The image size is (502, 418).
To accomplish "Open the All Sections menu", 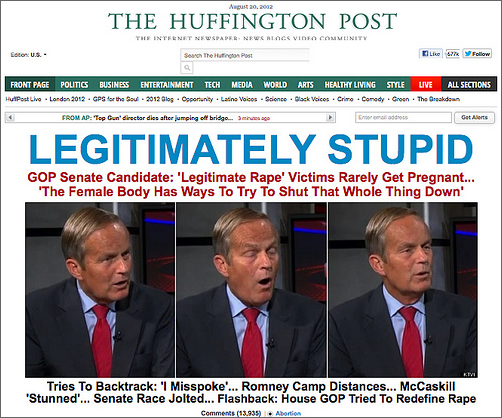I will tap(469, 85).
